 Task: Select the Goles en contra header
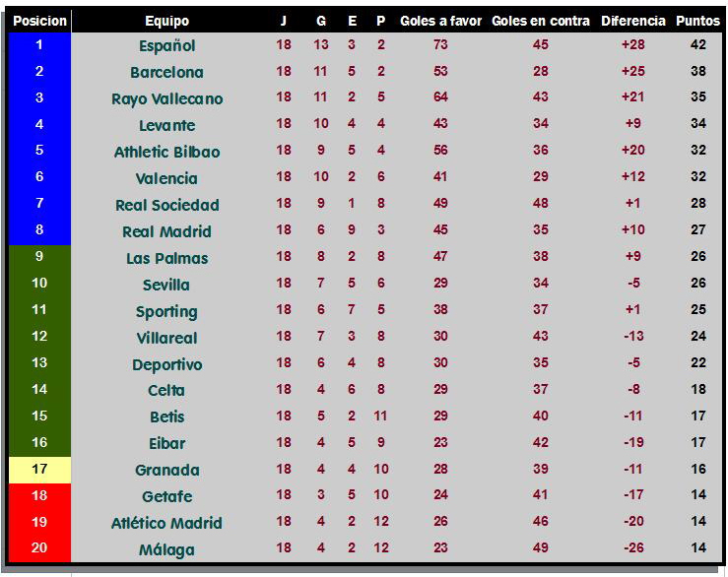point(541,21)
